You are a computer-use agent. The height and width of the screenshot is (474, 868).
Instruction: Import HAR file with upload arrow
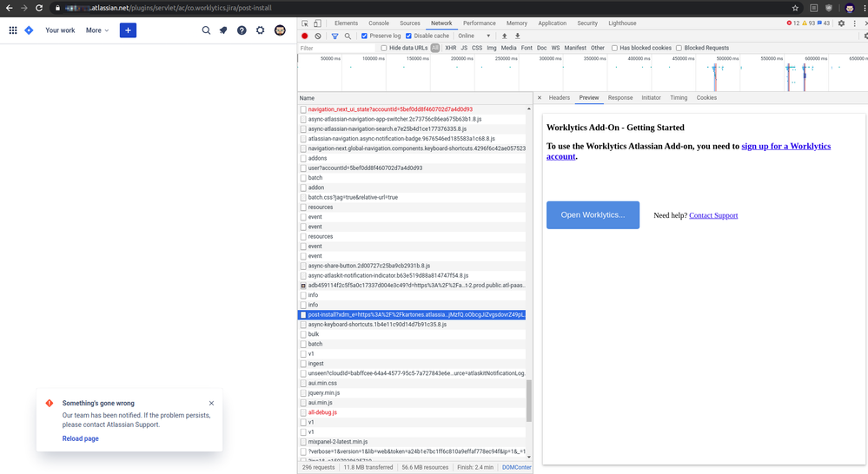pos(504,36)
